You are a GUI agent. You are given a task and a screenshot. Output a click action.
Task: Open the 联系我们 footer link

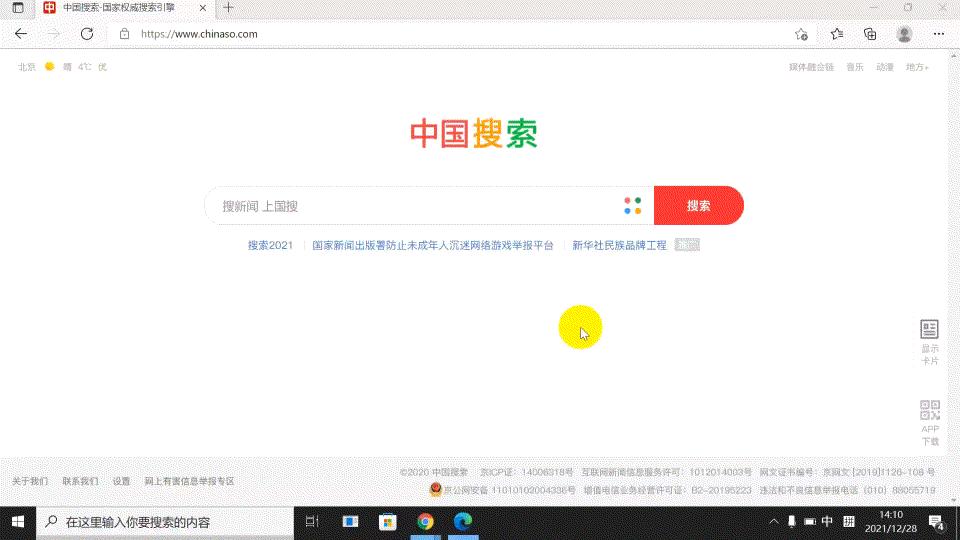click(80, 481)
